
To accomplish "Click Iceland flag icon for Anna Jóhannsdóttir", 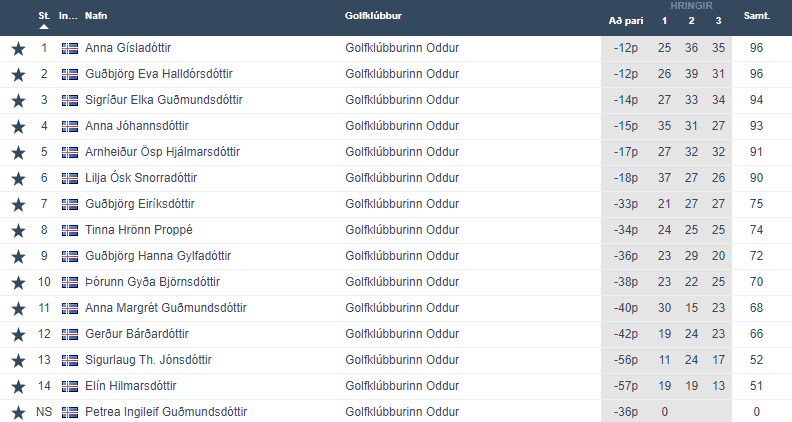I will (70, 126).
